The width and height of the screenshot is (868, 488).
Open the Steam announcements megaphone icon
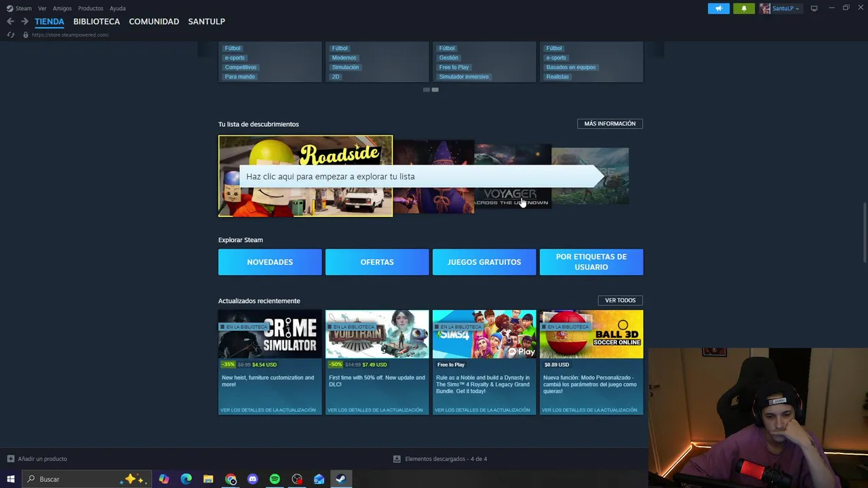719,8
